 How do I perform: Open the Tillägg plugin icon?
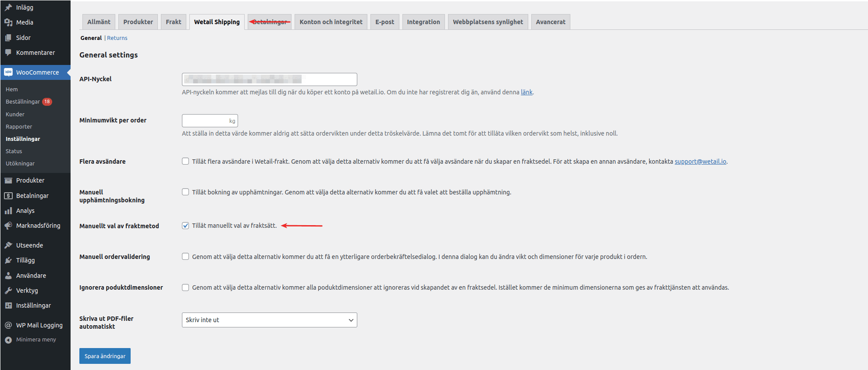coord(8,260)
